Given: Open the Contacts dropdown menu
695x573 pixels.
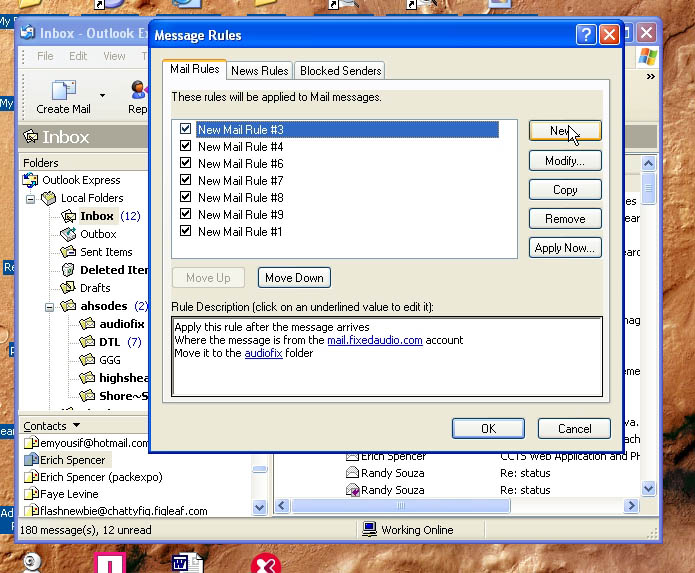Looking at the screenshot, I should click(x=77, y=425).
